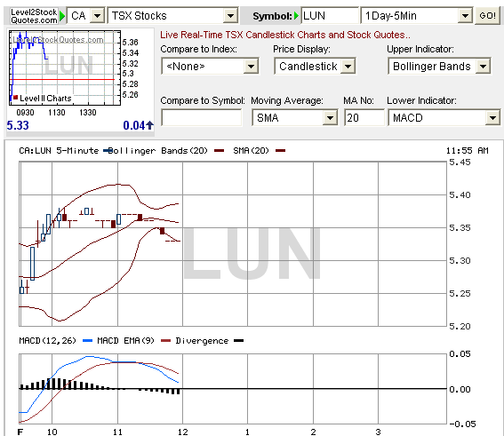Image resolution: width=504 pixels, height=436 pixels.
Task: Click the black Divergence legend color line
Action: click(x=238, y=341)
